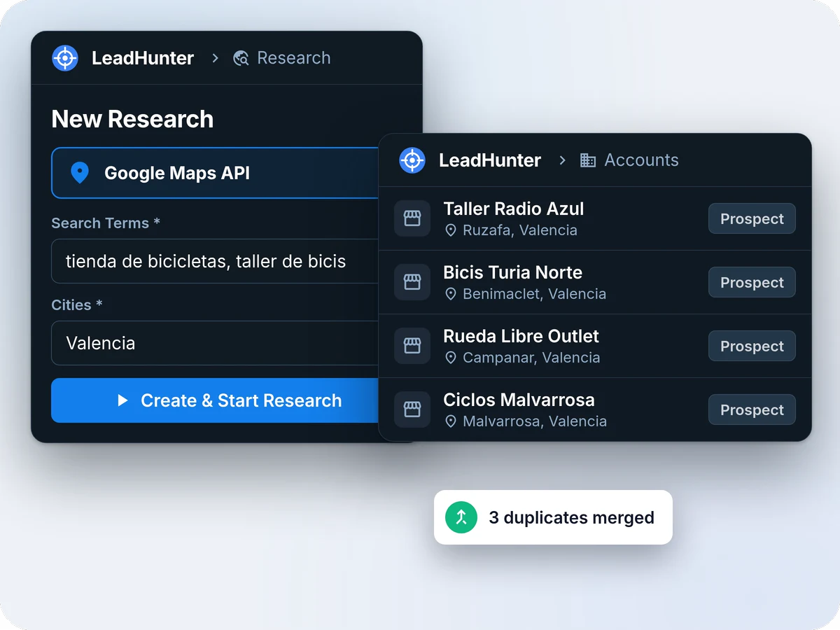The width and height of the screenshot is (840, 630).
Task: Click the location pin next to Campanar, Valencia
Action: [451, 358]
